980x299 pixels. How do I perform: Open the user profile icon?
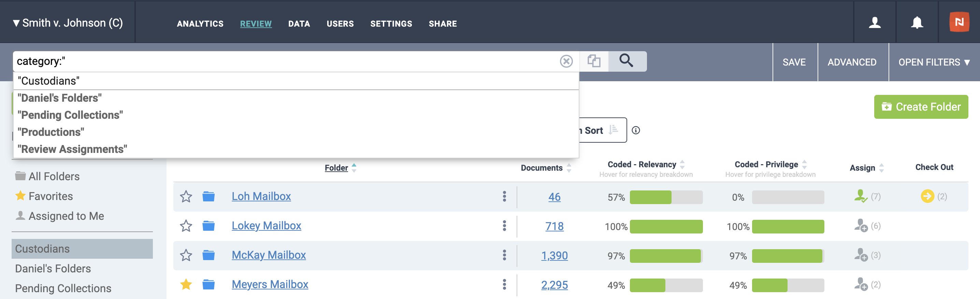(875, 23)
